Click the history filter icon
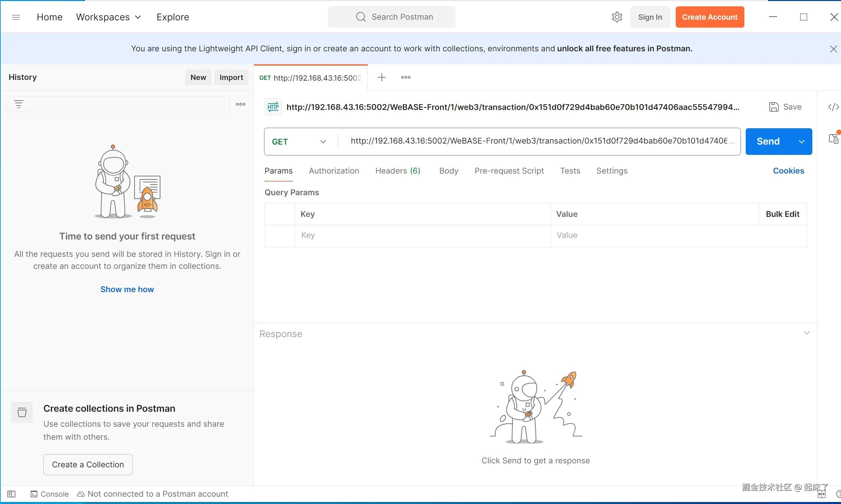The height and width of the screenshot is (504, 841). click(x=19, y=104)
